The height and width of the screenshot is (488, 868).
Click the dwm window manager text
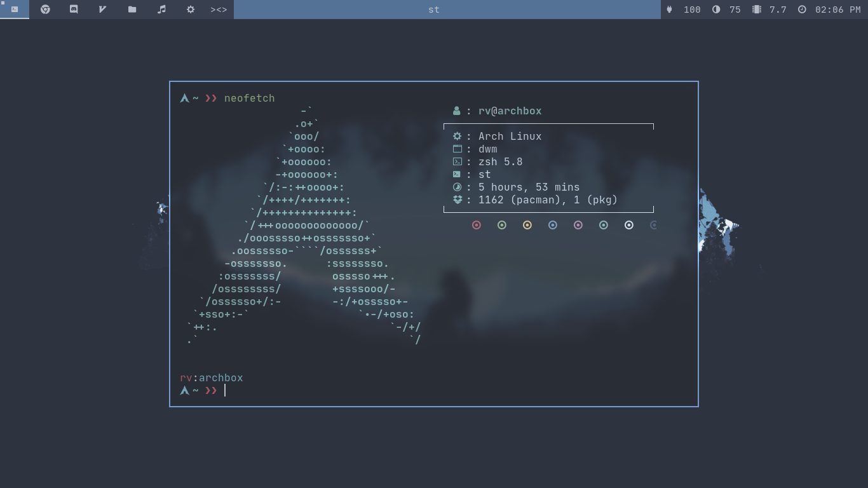(488, 149)
